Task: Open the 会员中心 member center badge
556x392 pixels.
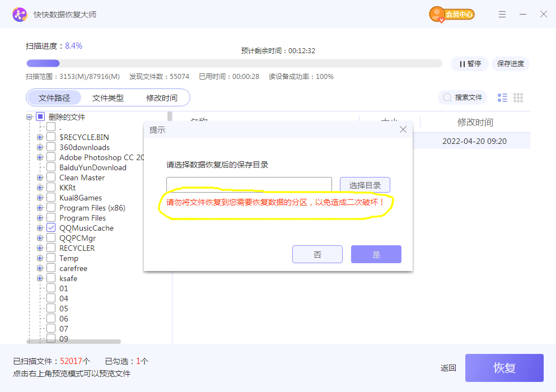Action: (452, 14)
